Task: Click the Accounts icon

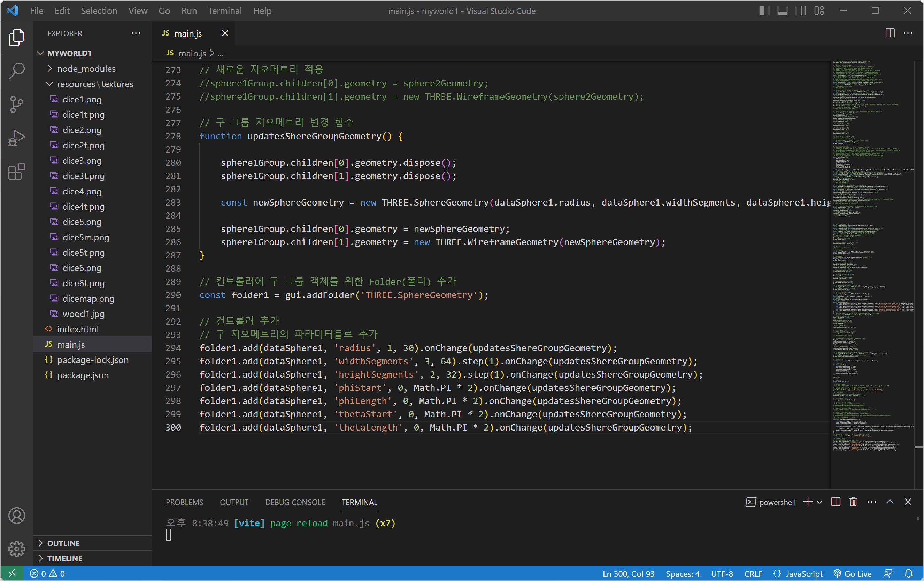Action: (x=16, y=516)
